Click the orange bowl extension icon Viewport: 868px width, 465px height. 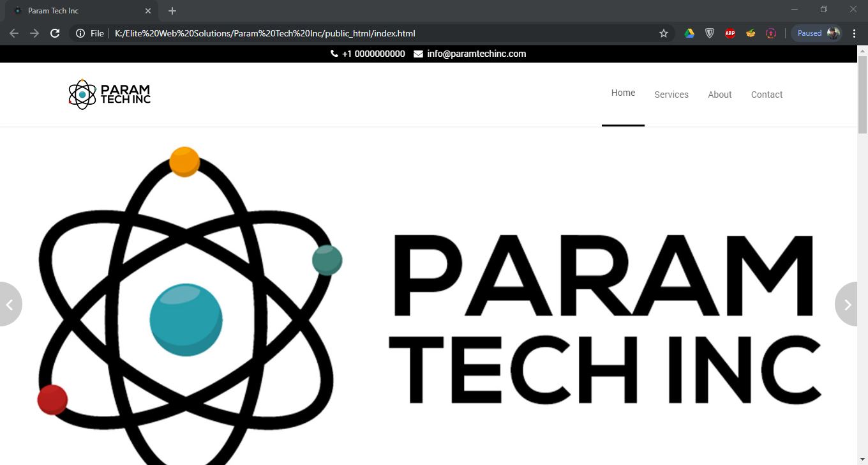(x=751, y=33)
